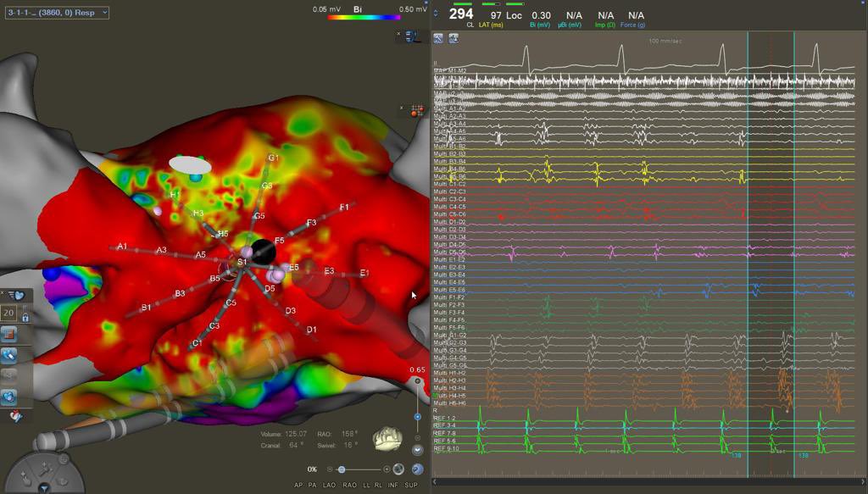
Task: Click the transparency slider minus button
Action: (x=330, y=469)
